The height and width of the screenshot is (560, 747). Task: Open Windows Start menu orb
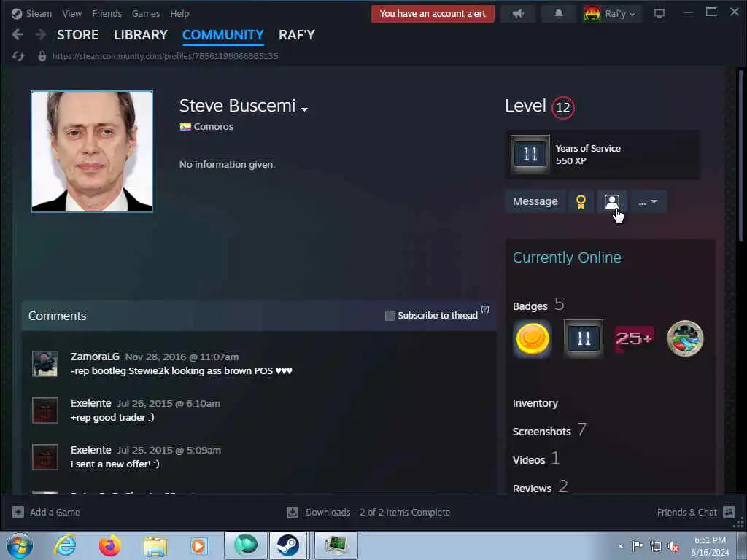point(20,545)
